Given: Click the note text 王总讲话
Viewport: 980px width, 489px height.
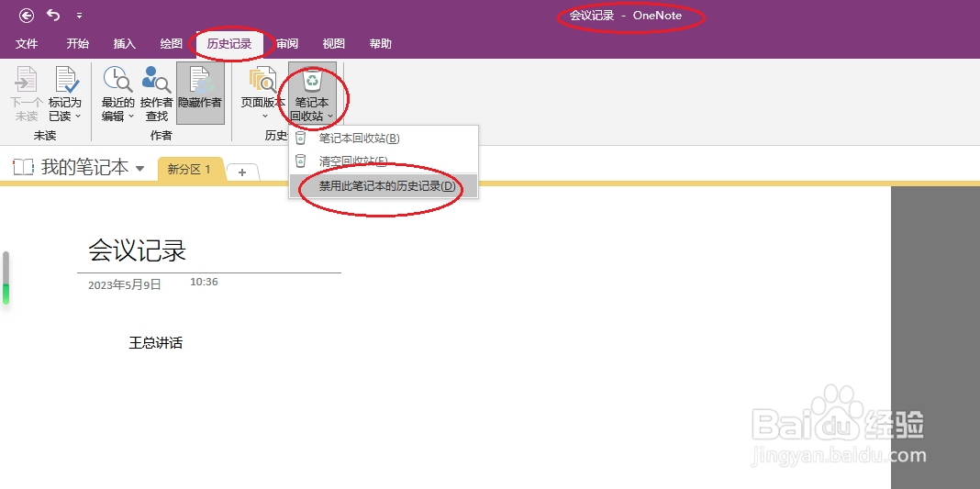Looking at the screenshot, I should pos(156,343).
